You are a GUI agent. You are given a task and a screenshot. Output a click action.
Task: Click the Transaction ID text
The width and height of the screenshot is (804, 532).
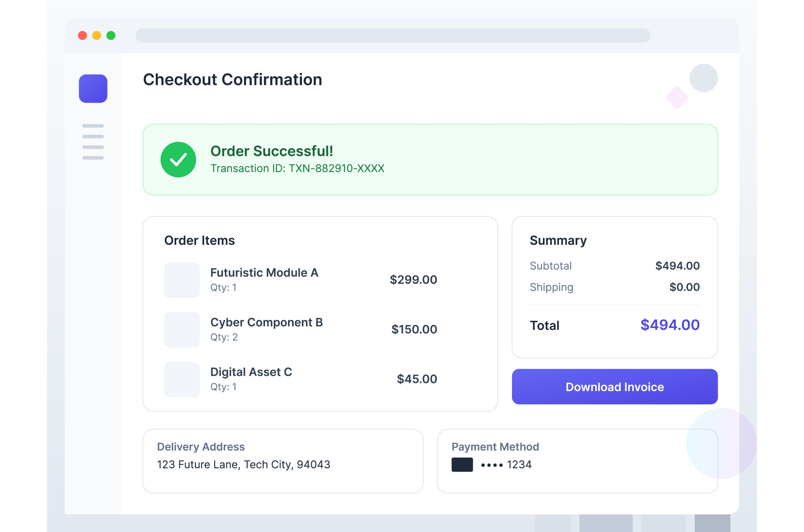297,168
